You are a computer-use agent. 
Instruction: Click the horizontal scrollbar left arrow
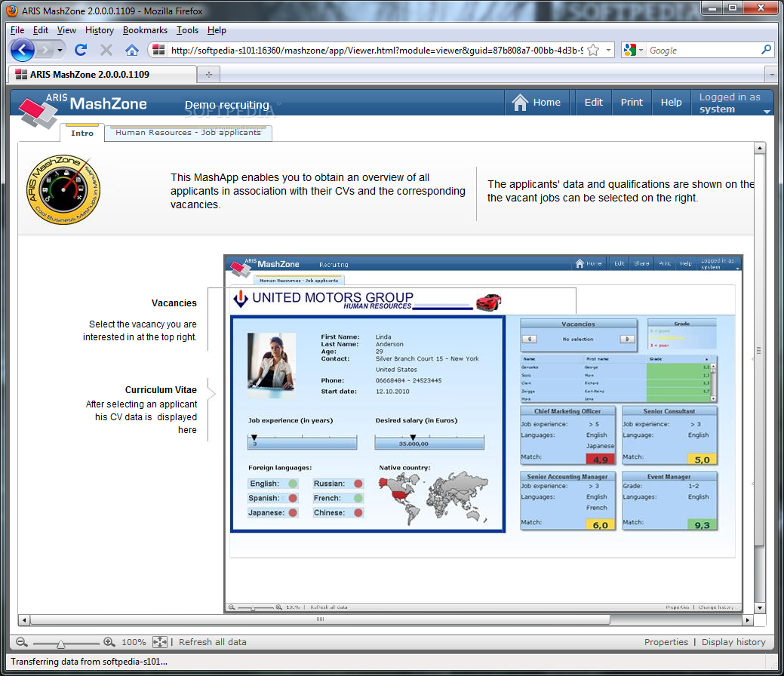point(24,620)
